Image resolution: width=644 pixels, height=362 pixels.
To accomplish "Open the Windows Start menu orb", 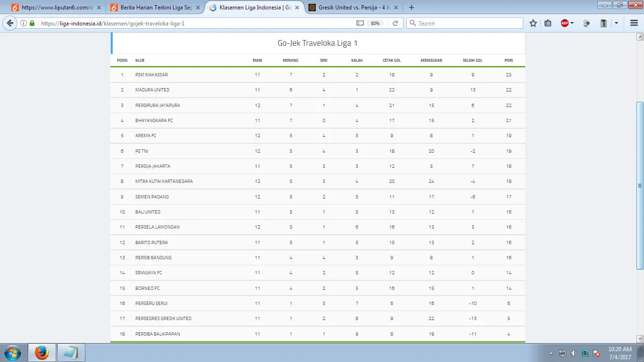I will 12,353.
